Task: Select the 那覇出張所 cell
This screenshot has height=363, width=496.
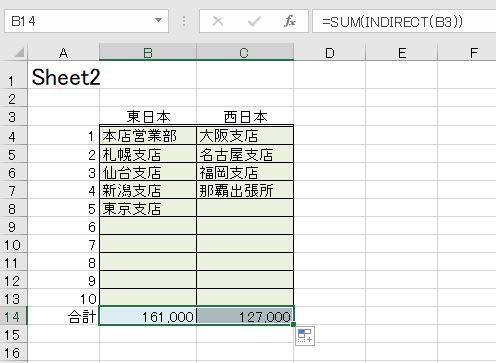Action: [x=245, y=190]
